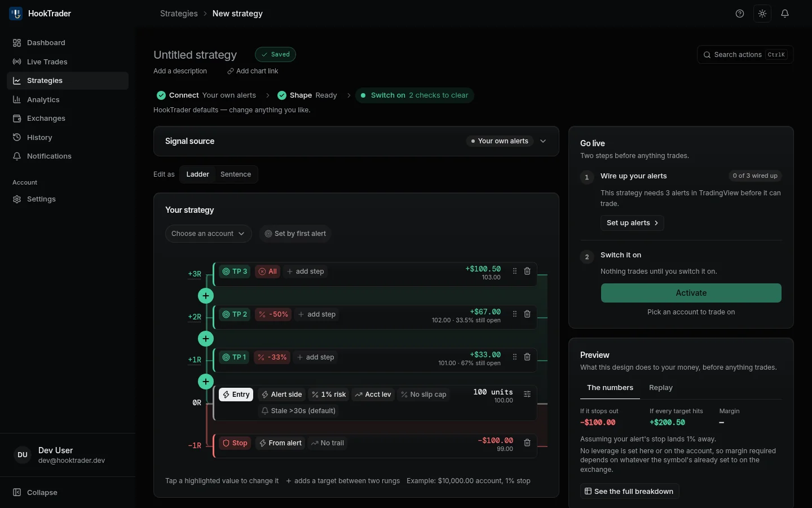Toggle the TP 3 'All' close chip
This screenshot has width=812, height=508.
267,271
